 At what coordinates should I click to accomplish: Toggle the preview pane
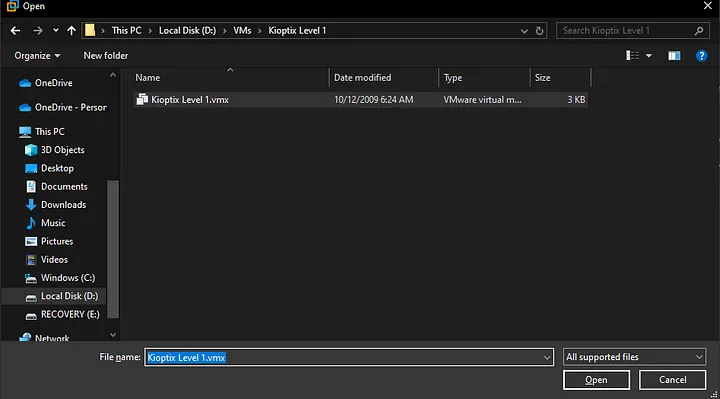click(674, 56)
